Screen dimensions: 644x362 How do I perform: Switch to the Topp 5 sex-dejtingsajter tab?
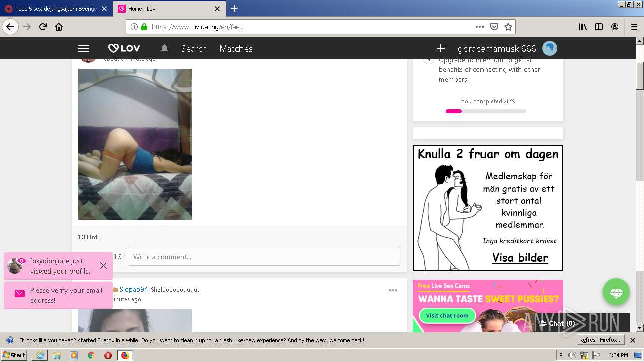click(x=55, y=9)
